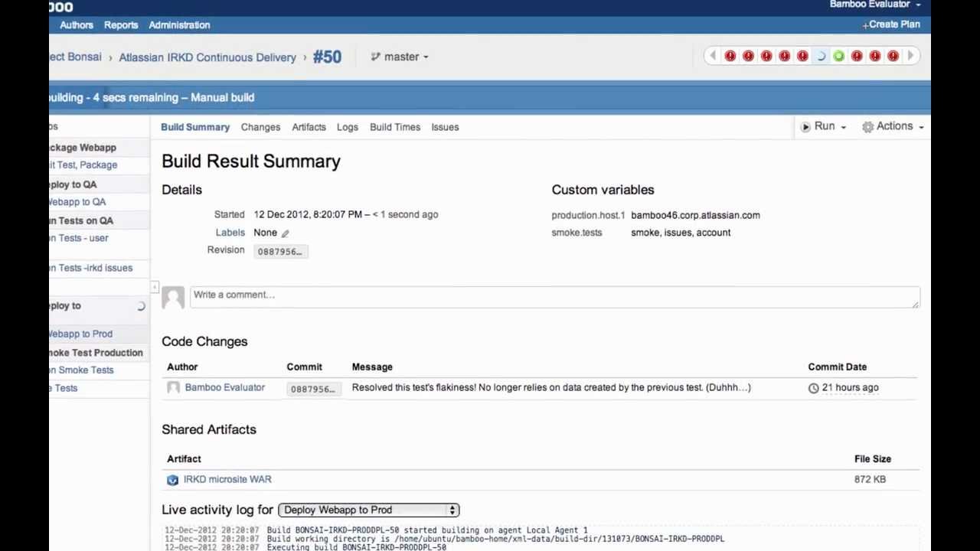Open the Smoke Tests job in sidebar
The image size is (980, 551).
pyautogui.click(x=81, y=370)
